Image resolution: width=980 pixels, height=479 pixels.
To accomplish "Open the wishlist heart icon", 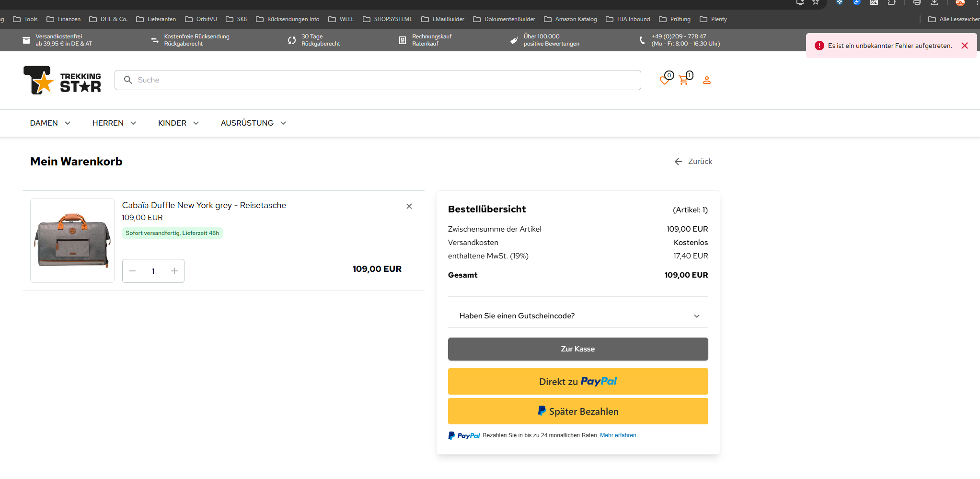I will (665, 80).
